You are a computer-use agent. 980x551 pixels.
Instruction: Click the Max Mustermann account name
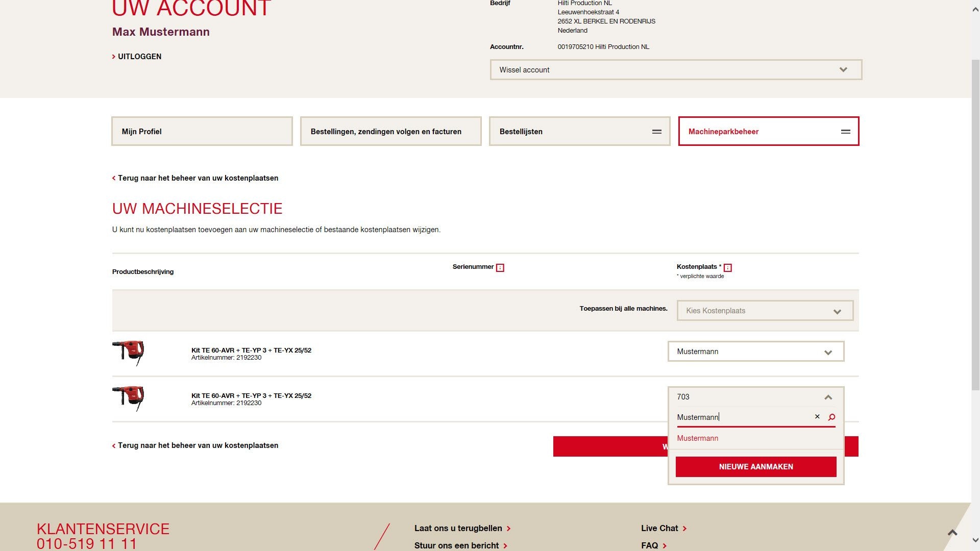161,32
